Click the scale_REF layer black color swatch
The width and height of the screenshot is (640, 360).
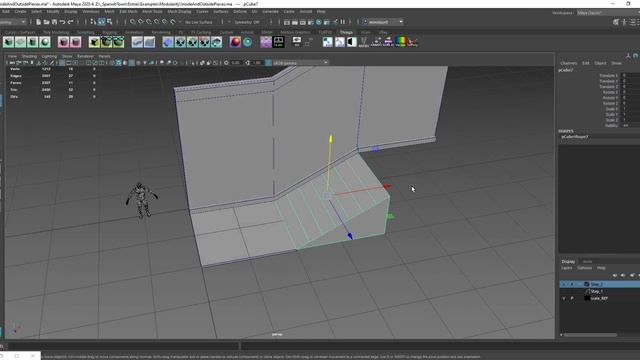point(587,298)
